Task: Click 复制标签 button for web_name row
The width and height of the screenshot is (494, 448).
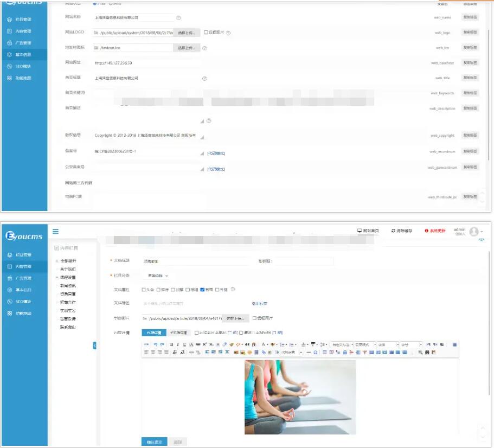Action: click(x=470, y=17)
